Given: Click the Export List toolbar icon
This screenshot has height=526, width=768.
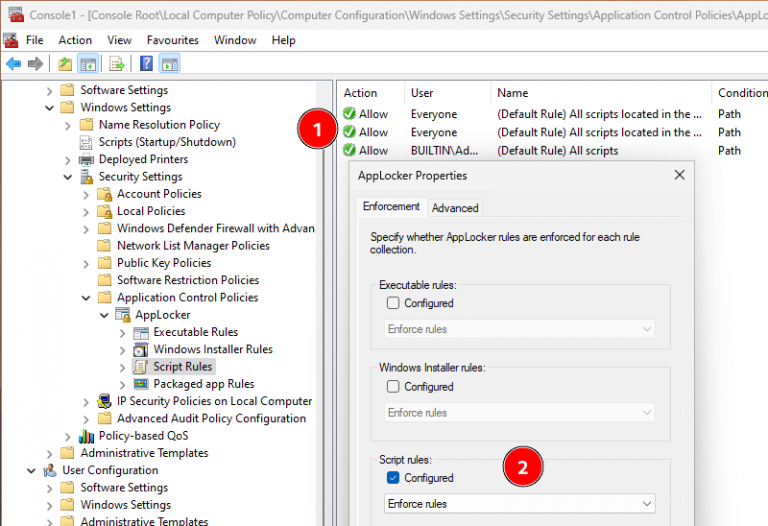Looking at the screenshot, I should [117, 64].
